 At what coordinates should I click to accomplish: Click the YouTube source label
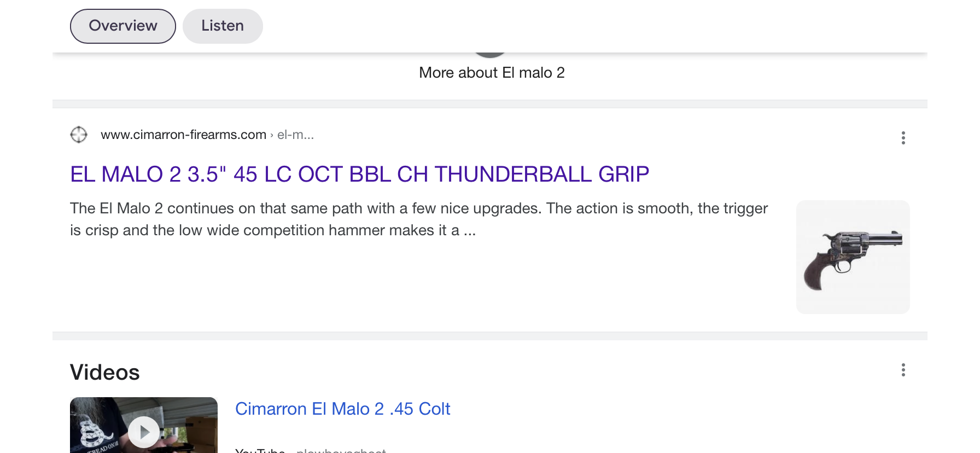click(x=260, y=450)
